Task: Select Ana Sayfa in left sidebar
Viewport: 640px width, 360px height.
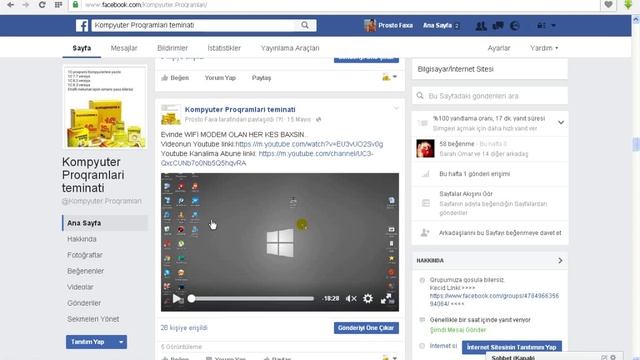Action: pyautogui.click(x=105, y=223)
